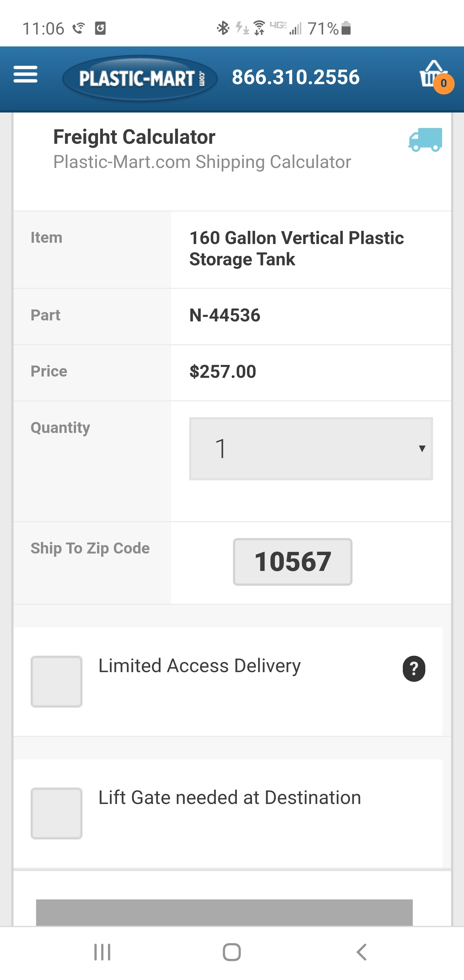Tap the Freight Calculator heading

click(134, 137)
